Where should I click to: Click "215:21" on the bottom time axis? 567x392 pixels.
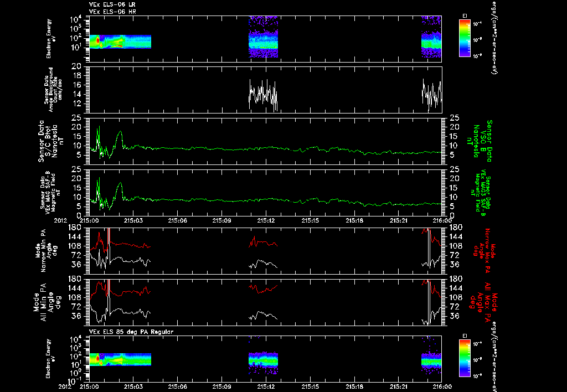tap(399, 386)
